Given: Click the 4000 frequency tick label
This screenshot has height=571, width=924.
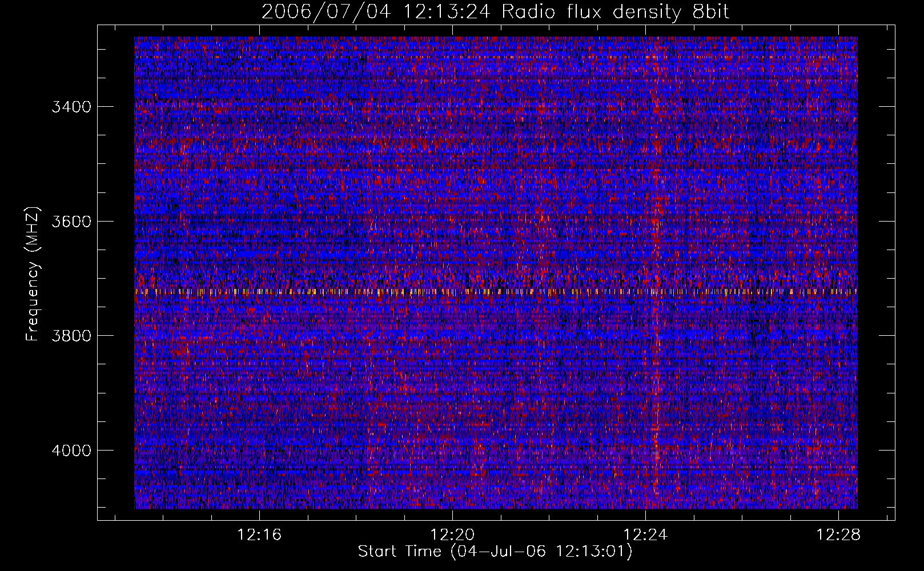Looking at the screenshot, I should click(x=71, y=450).
